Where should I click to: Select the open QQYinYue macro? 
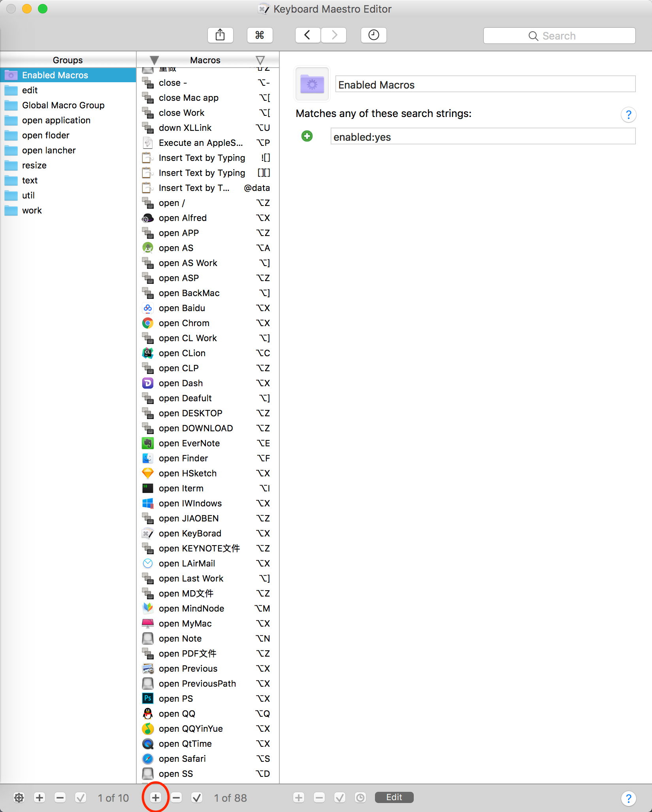pos(208,729)
